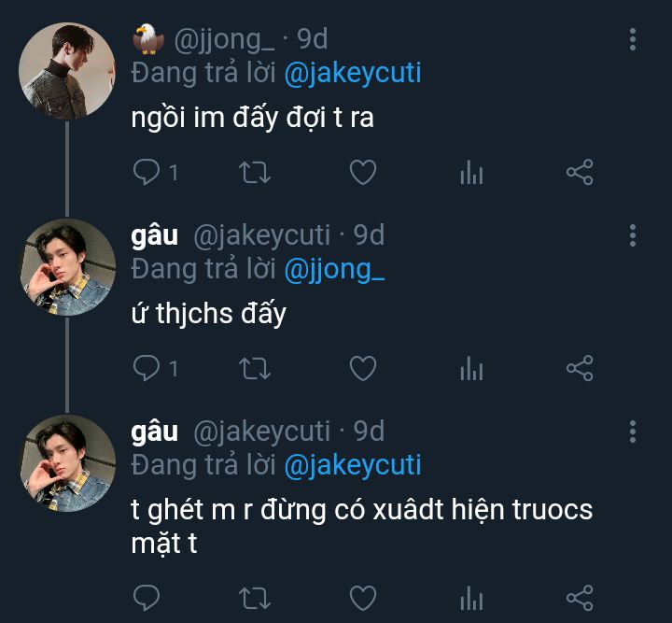
Task: Share the "ứ thjchs đấy" tweet
Action: (x=580, y=368)
